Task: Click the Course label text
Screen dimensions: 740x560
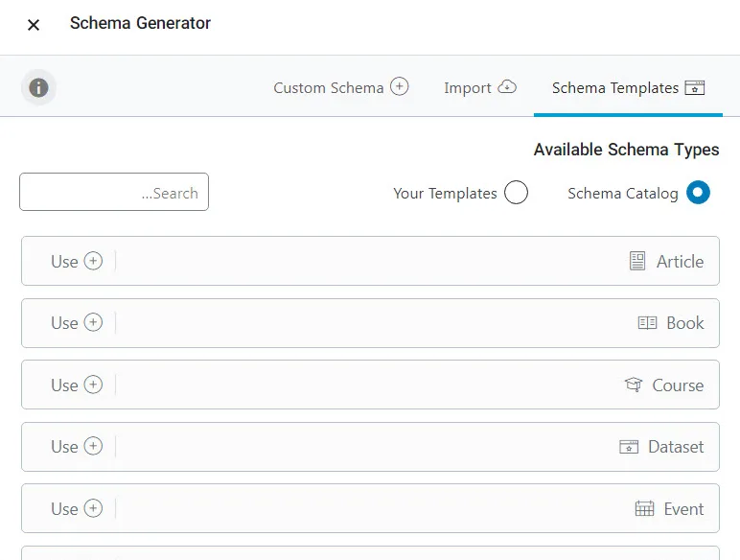Action: (x=678, y=385)
